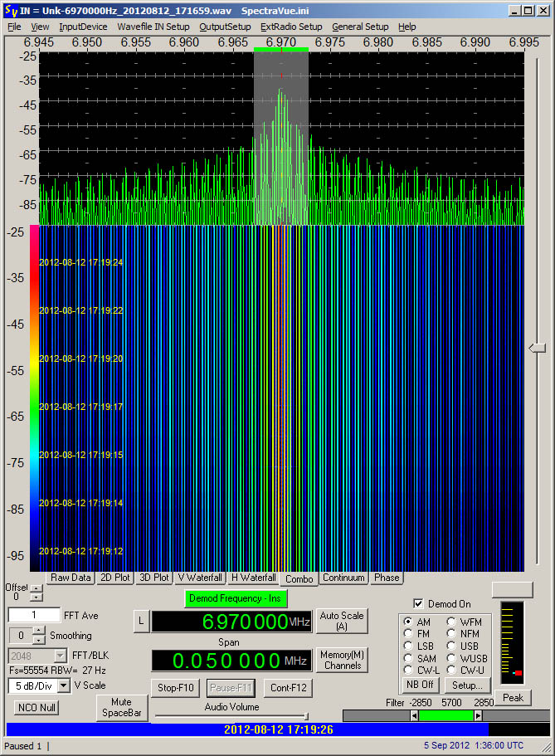Click the Demod Frequency - Ins button
Viewport: 555px width, 756px height.
(236, 598)
